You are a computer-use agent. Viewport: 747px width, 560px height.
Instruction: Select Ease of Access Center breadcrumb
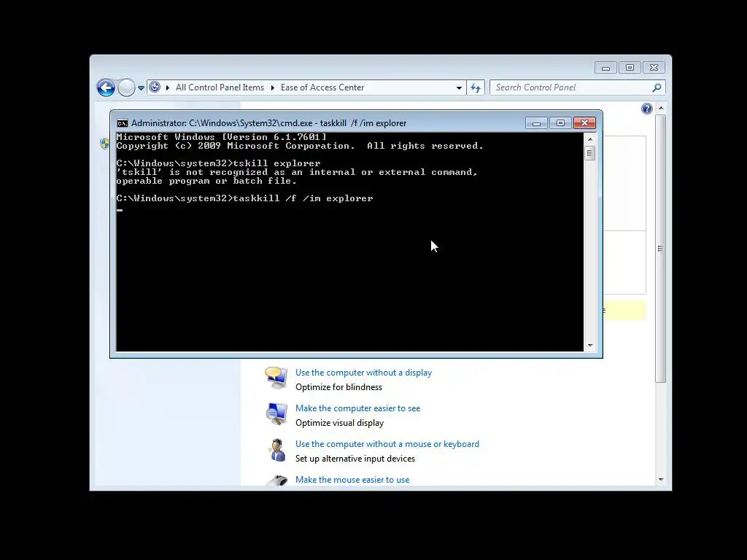(322, 87)
